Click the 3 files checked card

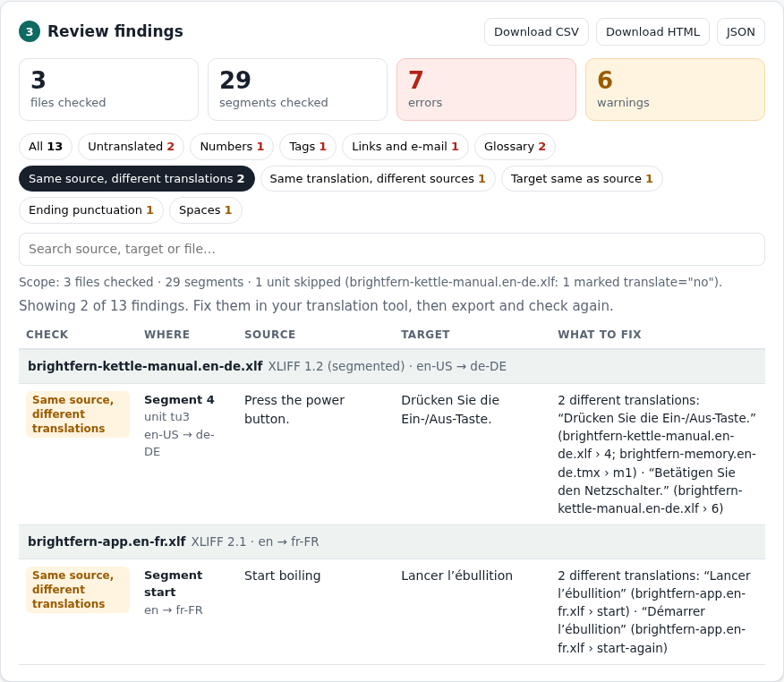click(x=108, y=90)
